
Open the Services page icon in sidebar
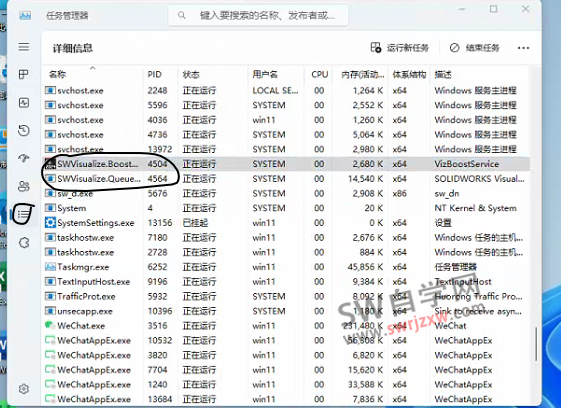tap(24, 243)
